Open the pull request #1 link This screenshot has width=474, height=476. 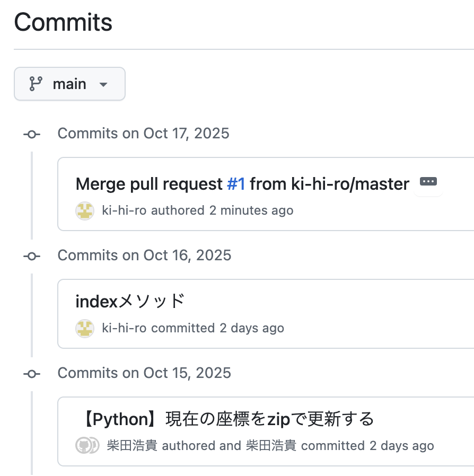pyautogui.click(x=236, y=184)
